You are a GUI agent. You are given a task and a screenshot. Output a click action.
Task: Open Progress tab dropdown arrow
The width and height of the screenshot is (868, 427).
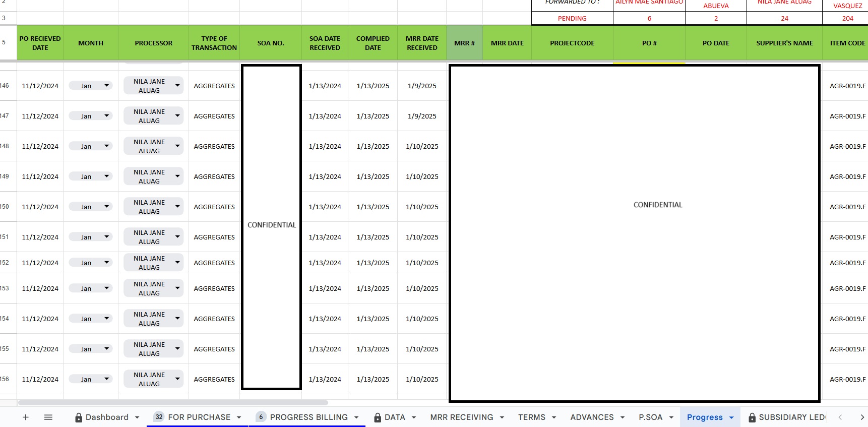coord(731,417)
